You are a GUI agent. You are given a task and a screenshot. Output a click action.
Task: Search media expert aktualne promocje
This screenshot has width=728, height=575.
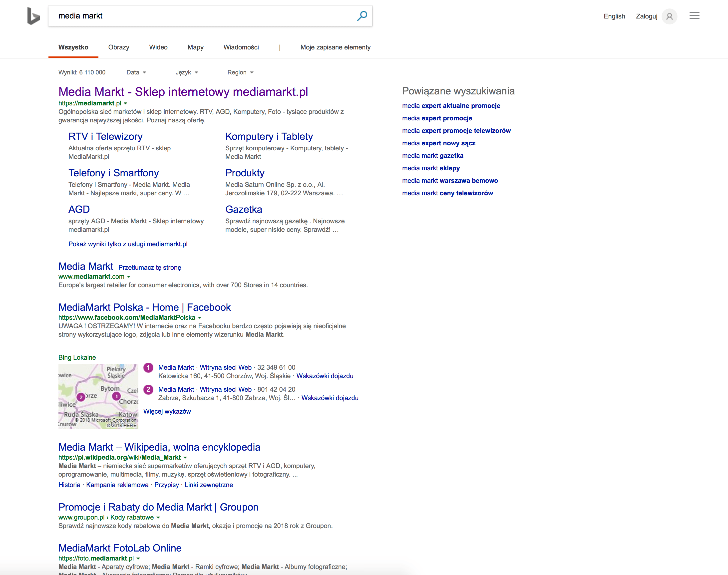(451, 106)
